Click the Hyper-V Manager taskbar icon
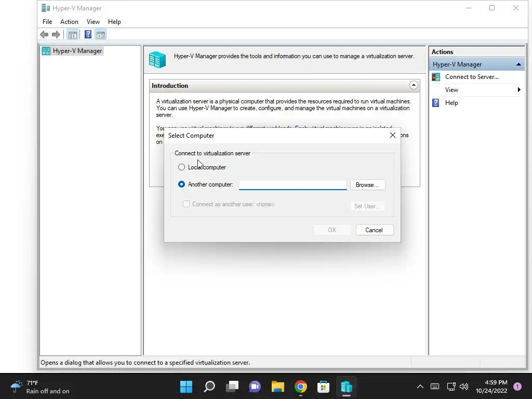This screenshot has width=532, height=399. [x=347, y=387]
